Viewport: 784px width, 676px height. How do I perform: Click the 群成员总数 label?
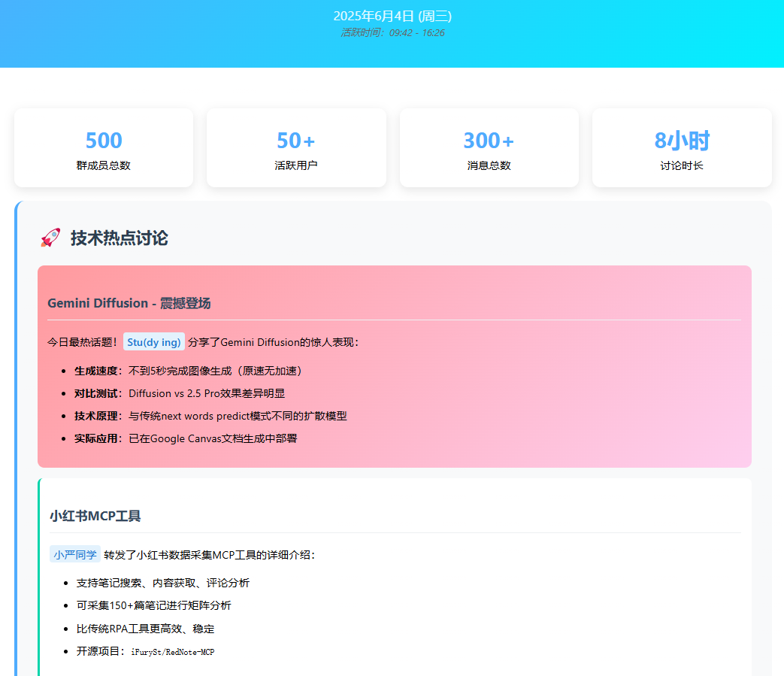104,165
